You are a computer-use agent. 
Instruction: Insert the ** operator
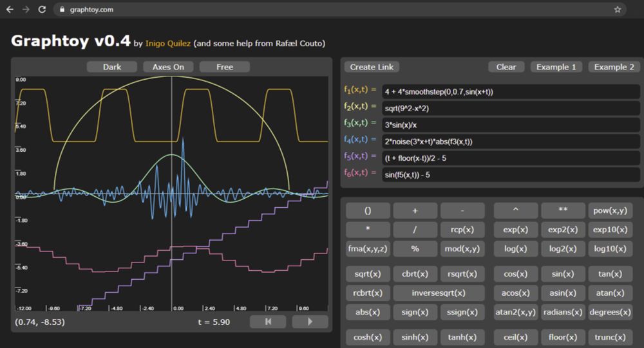[563, 210]
